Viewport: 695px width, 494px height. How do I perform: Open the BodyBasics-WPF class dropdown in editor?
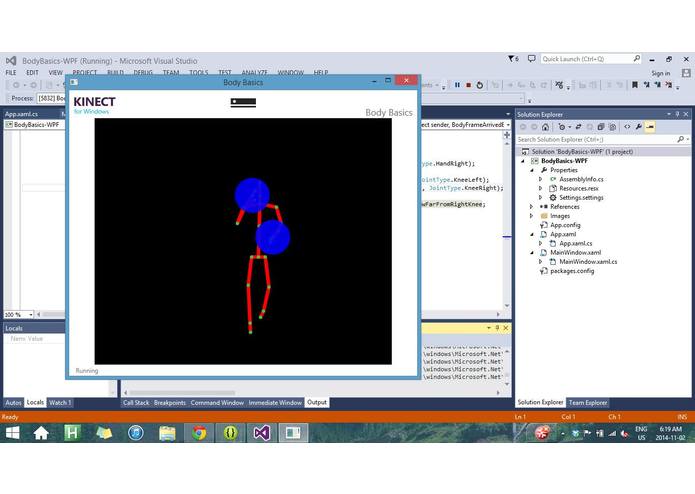(34, 125)
